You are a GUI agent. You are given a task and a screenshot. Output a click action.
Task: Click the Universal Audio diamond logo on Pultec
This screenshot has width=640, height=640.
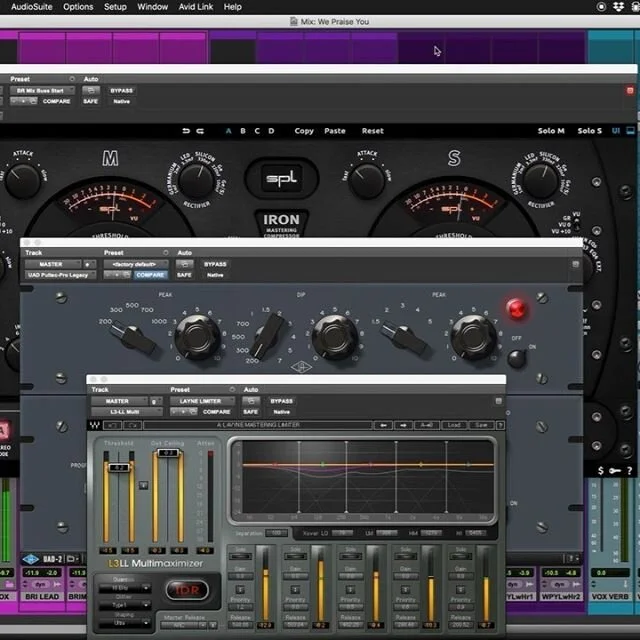point(301,368)
